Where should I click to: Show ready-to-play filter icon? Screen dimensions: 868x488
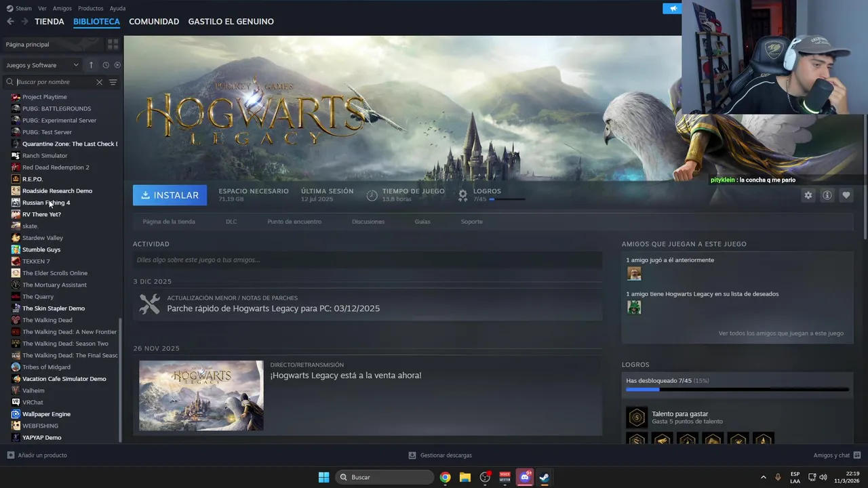pyautogui.click(x=117, y=65)
